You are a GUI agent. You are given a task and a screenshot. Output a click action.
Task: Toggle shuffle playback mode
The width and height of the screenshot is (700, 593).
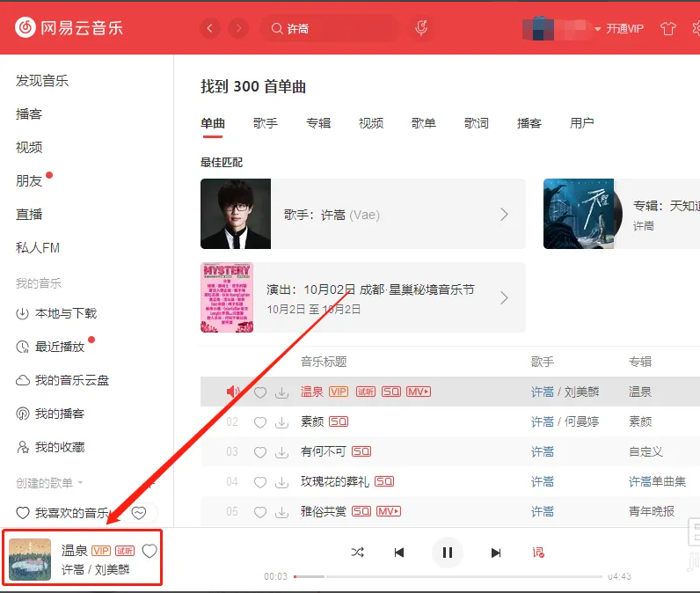[357, 553]
